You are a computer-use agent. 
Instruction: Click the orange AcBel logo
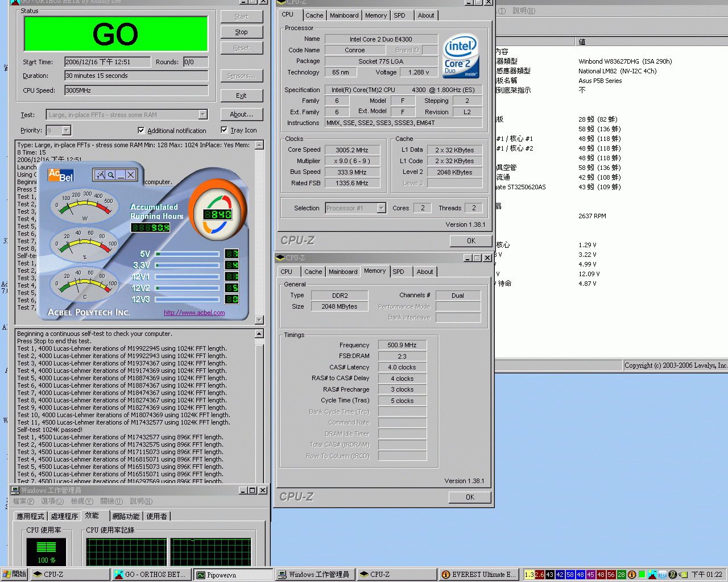(x=61, y=175)
